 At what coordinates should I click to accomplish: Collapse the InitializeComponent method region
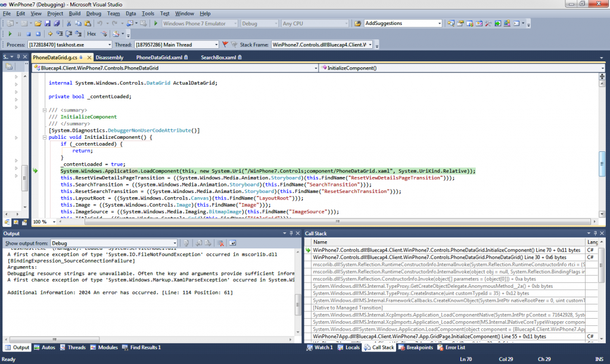[44, 137]
